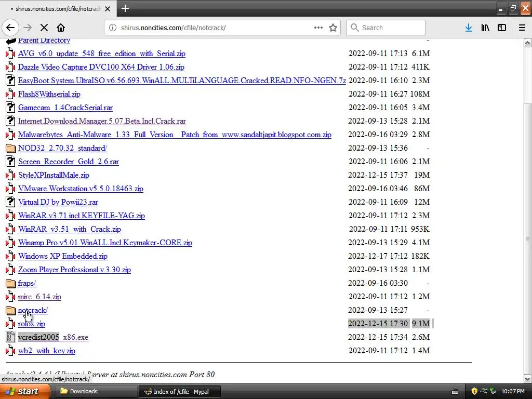Viewport: 532px width, 399px height.
Task: Open Dazzle Video Capture driver zip
Action: click(101, 67)
